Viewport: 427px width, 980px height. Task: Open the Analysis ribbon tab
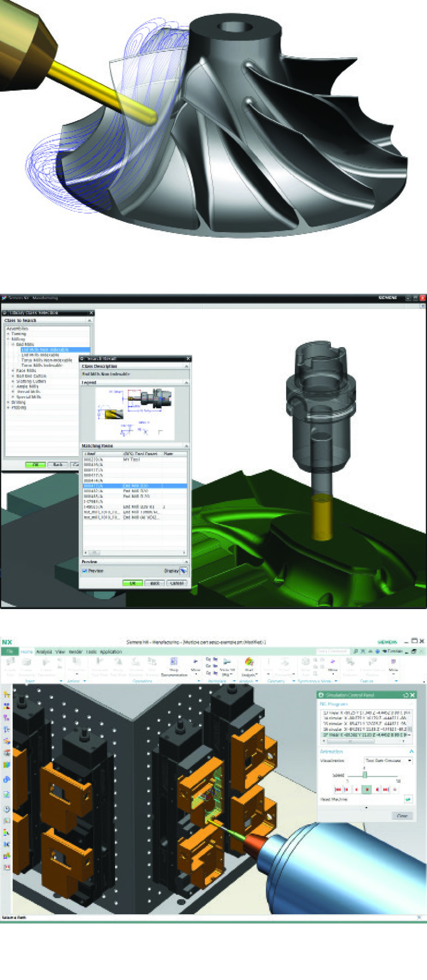coord(44,652)
